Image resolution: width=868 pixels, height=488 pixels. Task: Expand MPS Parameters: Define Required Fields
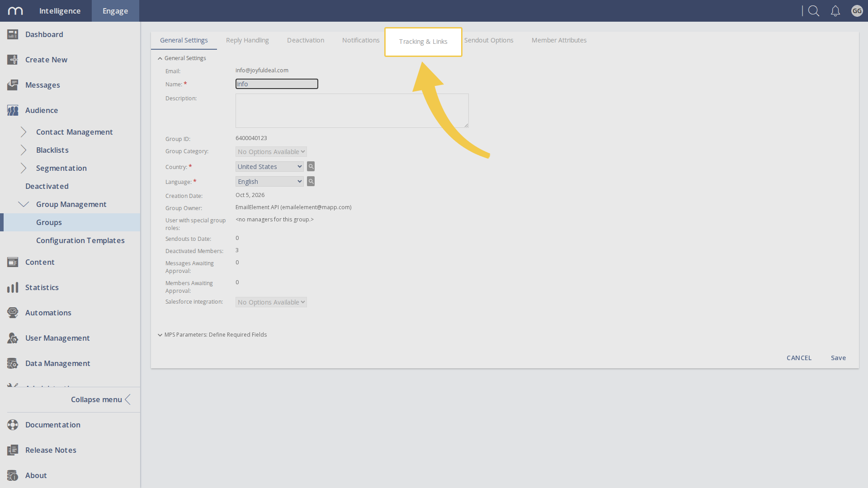pos(160,335)
